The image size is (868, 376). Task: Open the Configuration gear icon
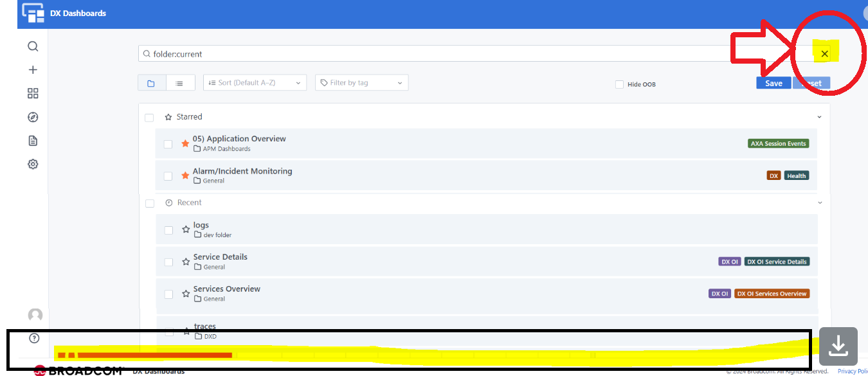tap(33, 164)
